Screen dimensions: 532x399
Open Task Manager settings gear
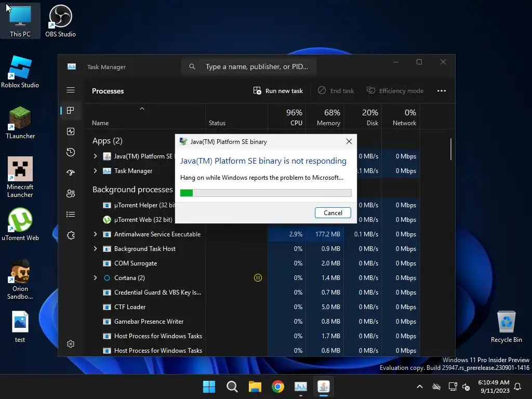[x=71, y=344]
